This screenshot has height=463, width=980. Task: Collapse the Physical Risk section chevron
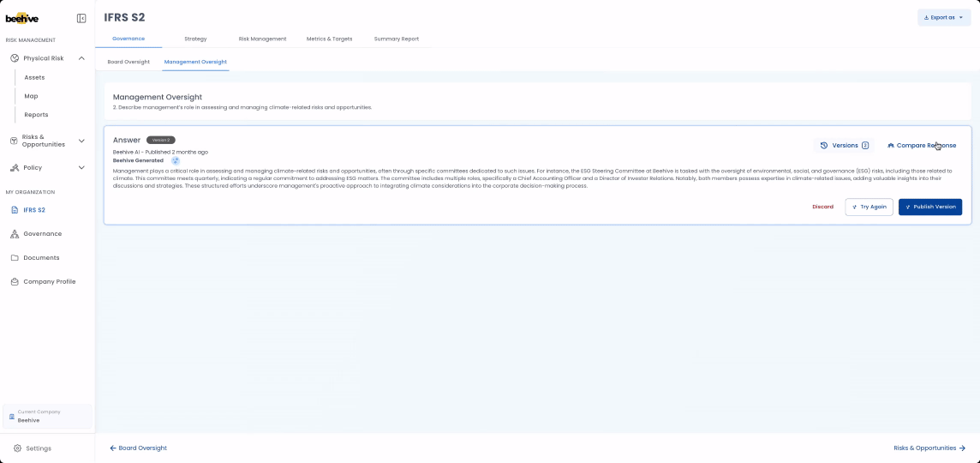point(81,58)
